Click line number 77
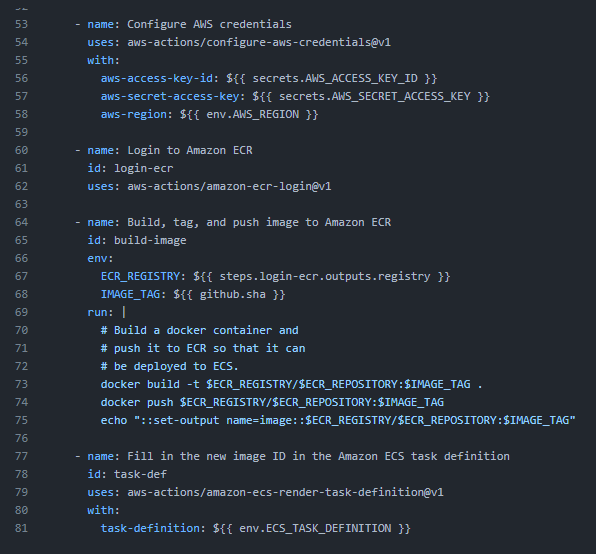The width and height of the screenshot is (596, 554). pos(21,456)
